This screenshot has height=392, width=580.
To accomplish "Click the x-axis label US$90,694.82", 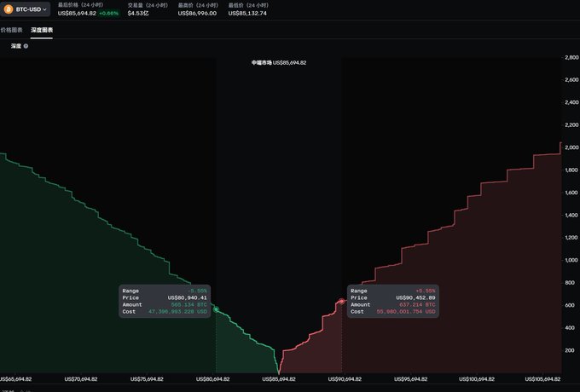I will [x=345, y=379].
